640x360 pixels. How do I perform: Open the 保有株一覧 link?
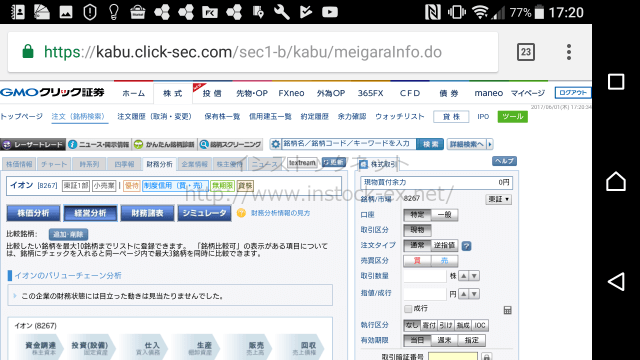(222, 117)
